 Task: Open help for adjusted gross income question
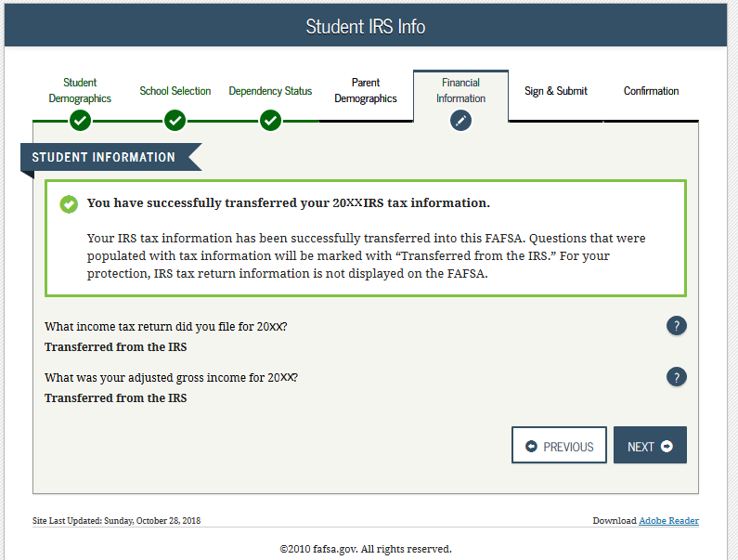click(677, 377)
